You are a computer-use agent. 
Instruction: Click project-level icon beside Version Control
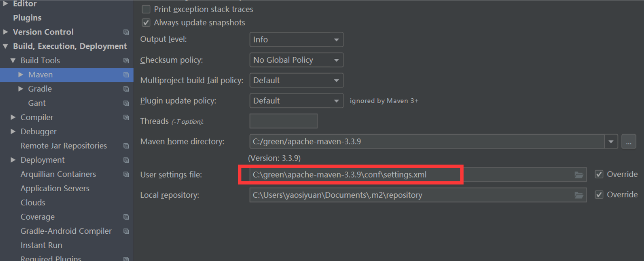click(126, 32)
